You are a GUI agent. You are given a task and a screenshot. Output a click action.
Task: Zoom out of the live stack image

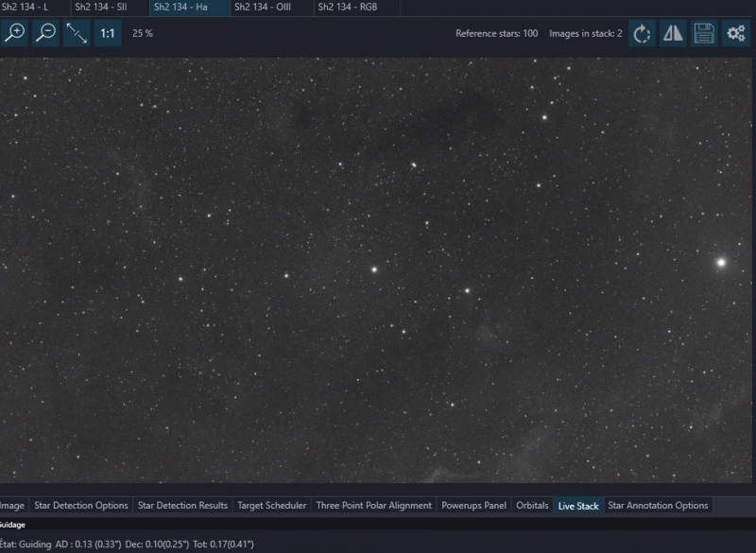tap(45, 33)
